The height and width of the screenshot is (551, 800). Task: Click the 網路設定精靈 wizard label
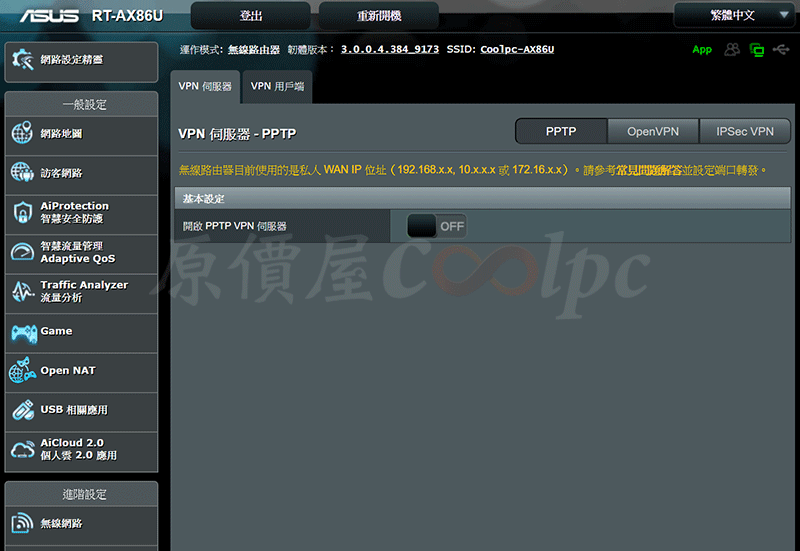(x=72, y=60)
